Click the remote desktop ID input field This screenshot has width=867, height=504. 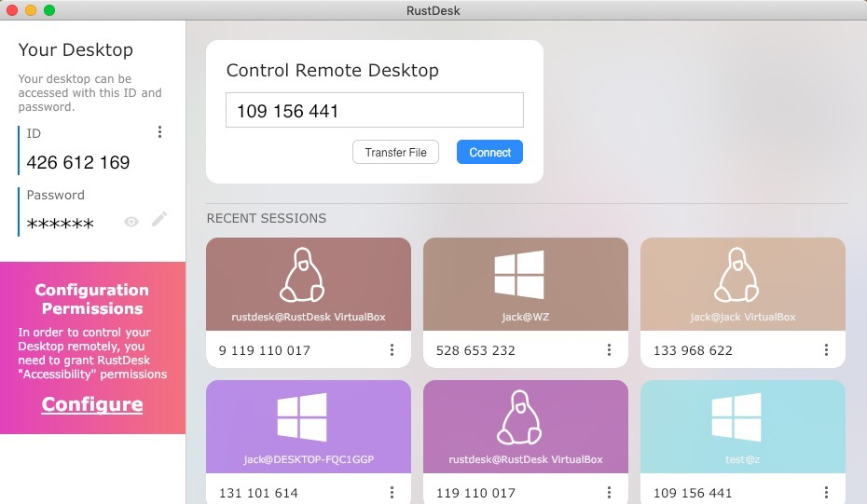pyautogui.click(x=374, y=111)
